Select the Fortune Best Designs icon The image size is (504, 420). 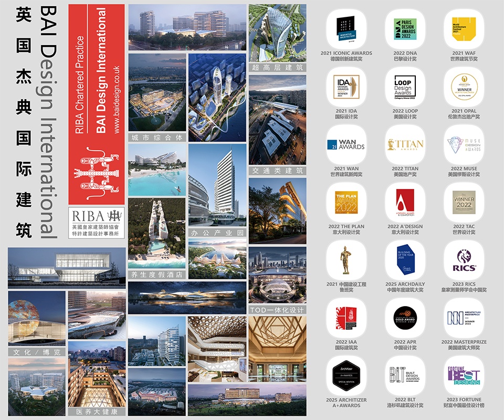coord(464,376)
